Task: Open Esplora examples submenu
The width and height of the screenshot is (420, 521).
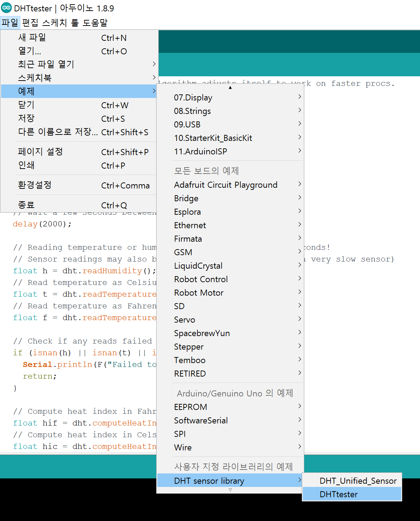Action: point(230,212)
